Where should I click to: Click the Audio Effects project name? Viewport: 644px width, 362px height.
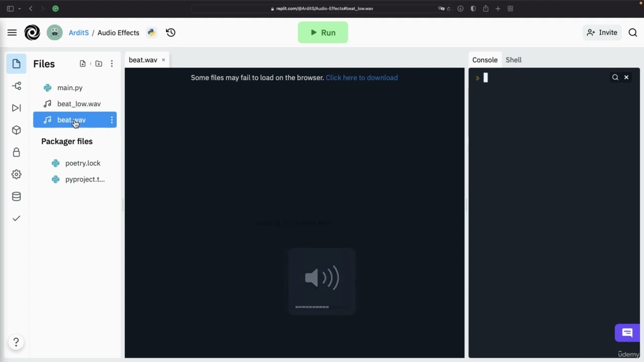[x=118, y=33]
